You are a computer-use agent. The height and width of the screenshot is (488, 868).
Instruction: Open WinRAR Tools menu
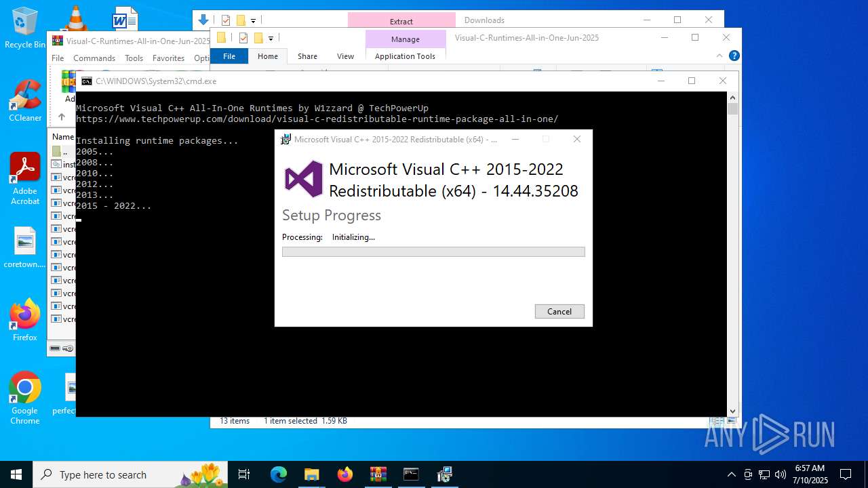(x=134, y=58)
